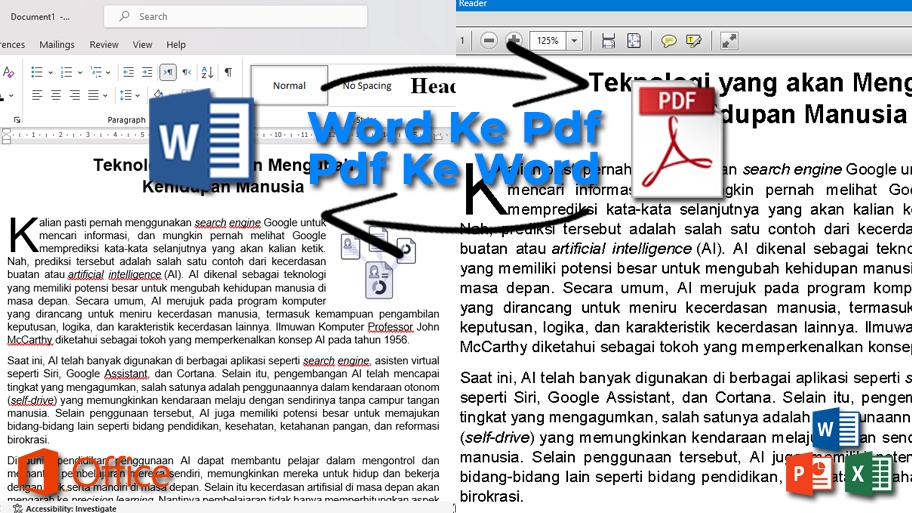Click the Word Search box

click(x=236, y=16)
